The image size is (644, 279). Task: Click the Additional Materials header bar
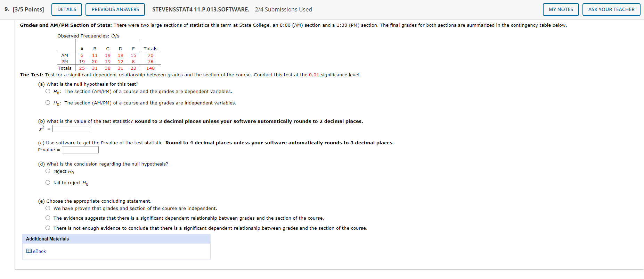(116, 239)
